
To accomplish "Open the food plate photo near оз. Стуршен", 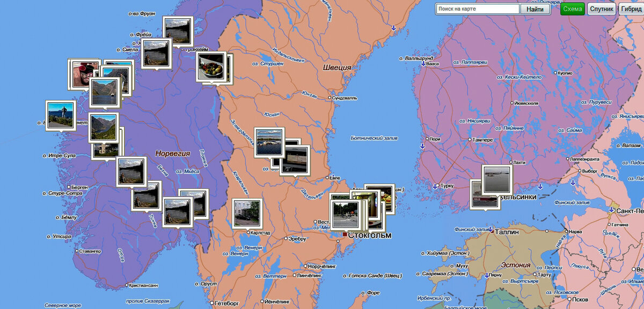I will [210, 65].
